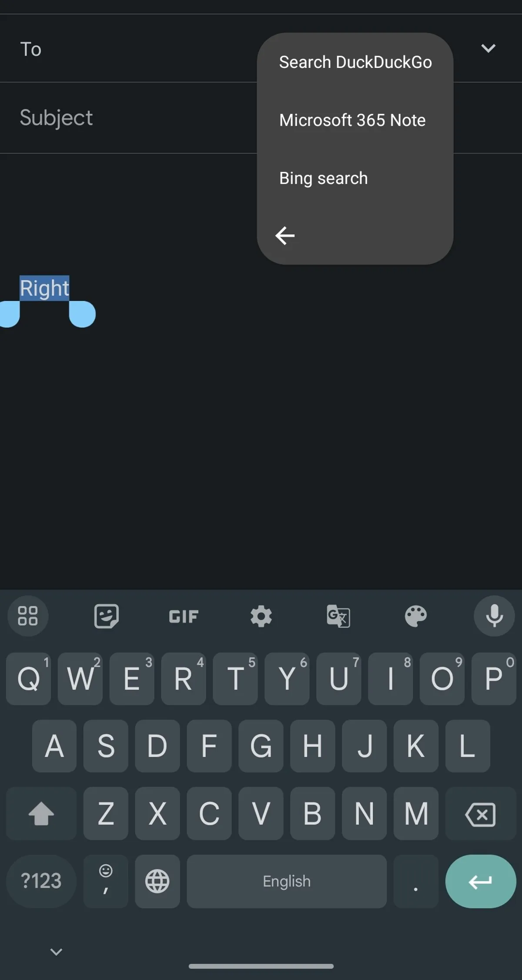
Task: Focus the Subject input field
Action: click(128, 117)
